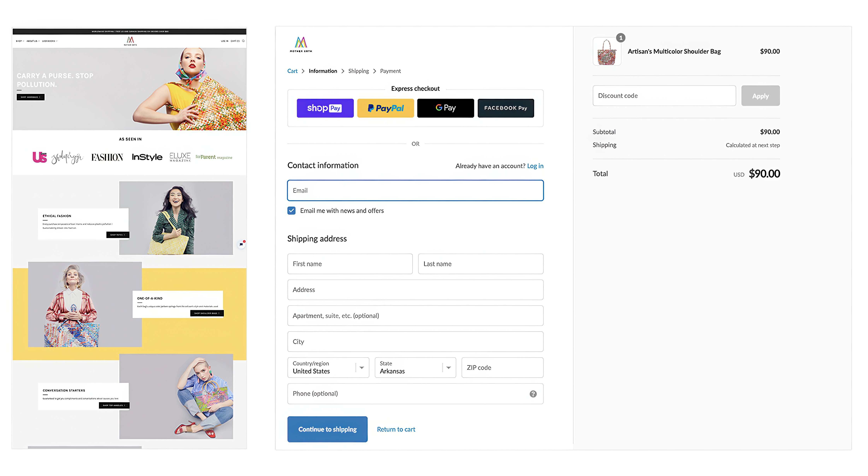This screenshot has width=868, height=476.
Task: Open the chat bubble widget on storefront
Action: 241,244
